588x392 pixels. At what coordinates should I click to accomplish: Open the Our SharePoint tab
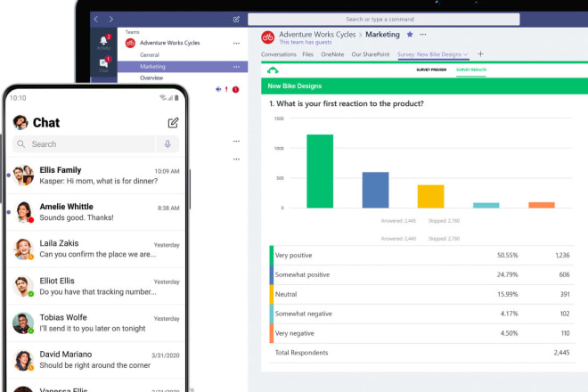(x=371, y=54)
